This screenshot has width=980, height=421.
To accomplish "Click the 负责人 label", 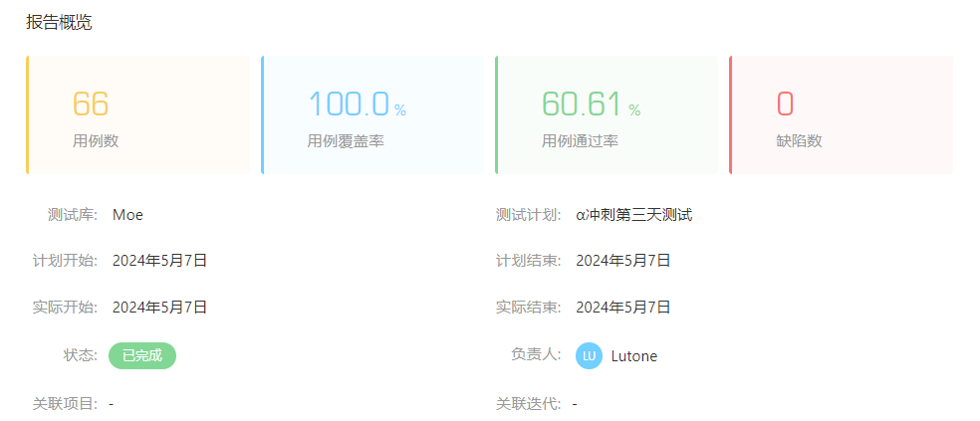I will tap(536, 354).
